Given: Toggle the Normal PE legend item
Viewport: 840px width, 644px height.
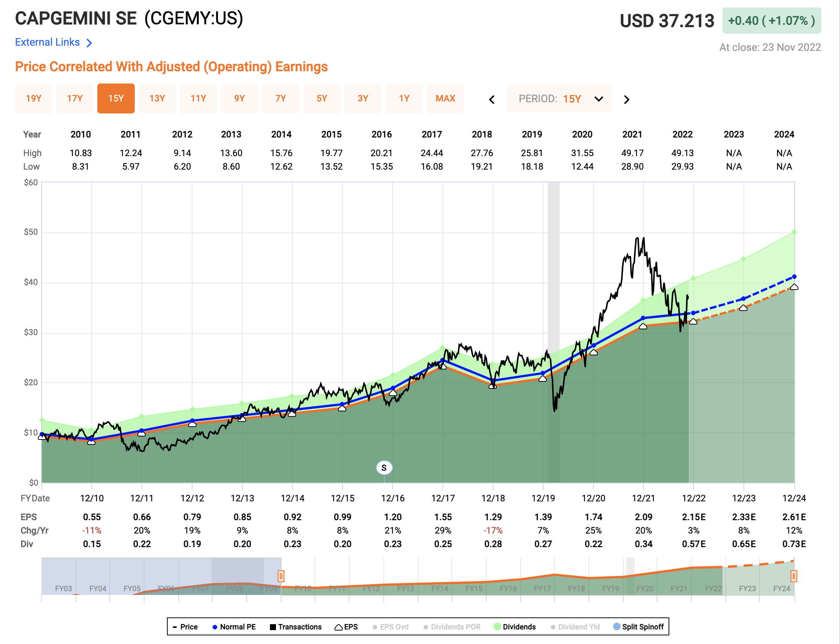Looking at the screenshot, I should coord(234,627).
